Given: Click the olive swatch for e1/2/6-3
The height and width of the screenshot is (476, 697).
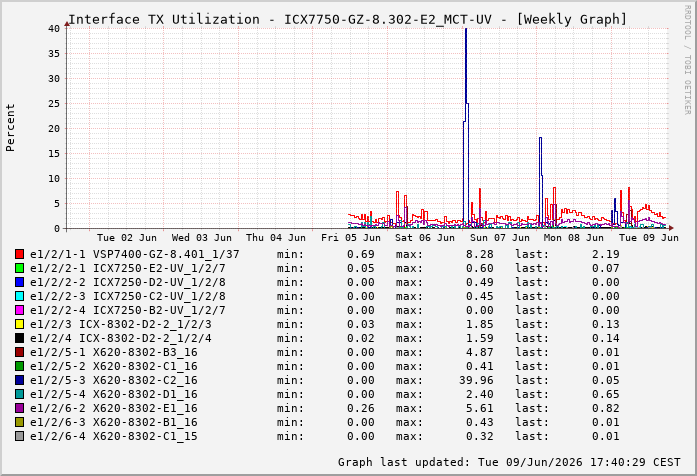Looking at the screenshot, I should pos(19,422).
